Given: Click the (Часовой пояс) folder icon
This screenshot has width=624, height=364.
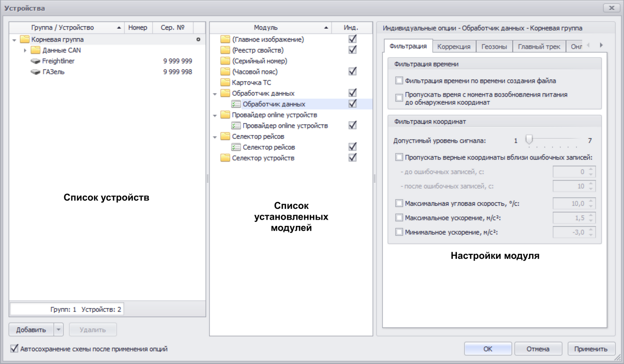Looking at the screenshot, I should pyautogui.click(x=225, y=72).
